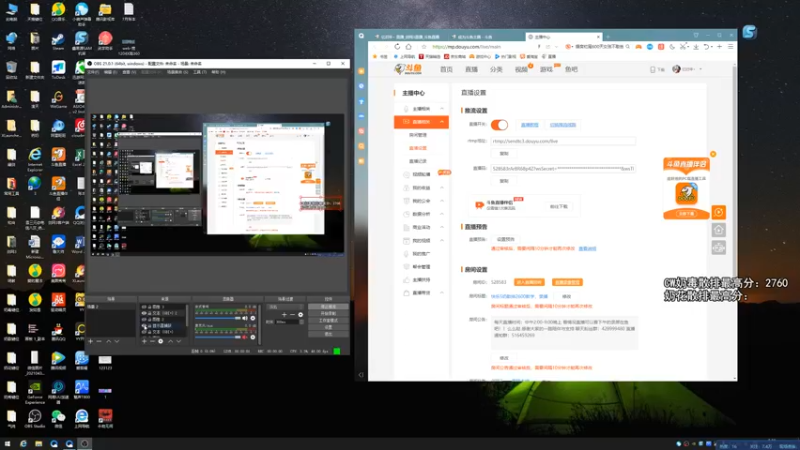Viewport: 800px width, 450px height.
Task: Open 工具 menu in OBS menu bar
Action: click(200, 72)
